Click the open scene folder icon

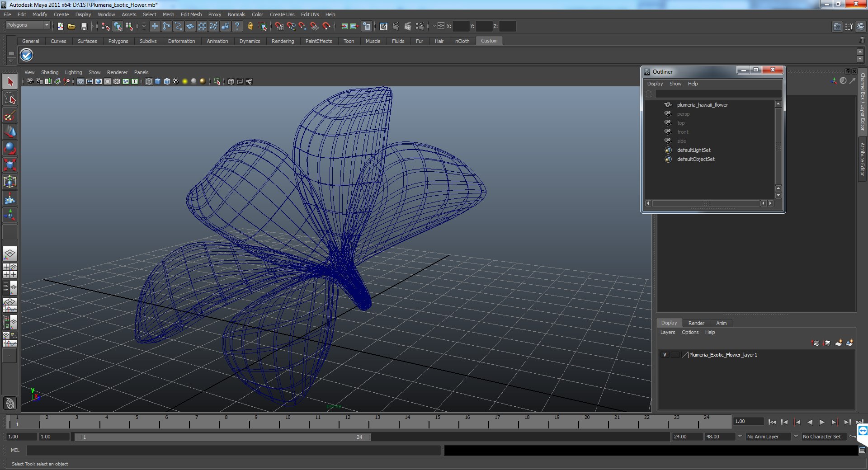[x=71, y=26]
